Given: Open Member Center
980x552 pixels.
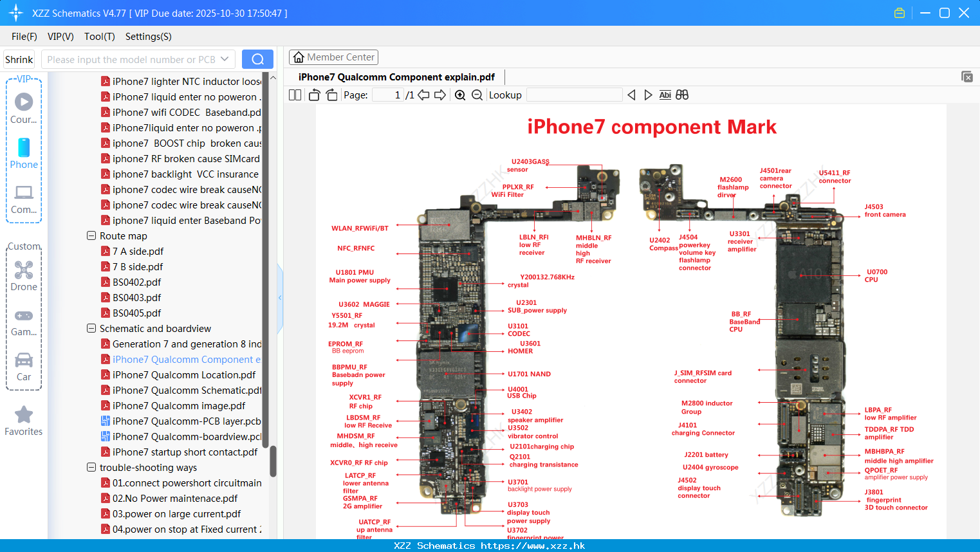Looking at the screenshot, I should click(333, 57).
